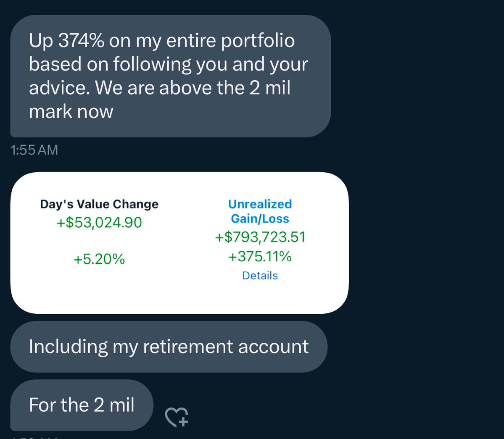Click the 1:55 AM timestamp

click(34, 150)
